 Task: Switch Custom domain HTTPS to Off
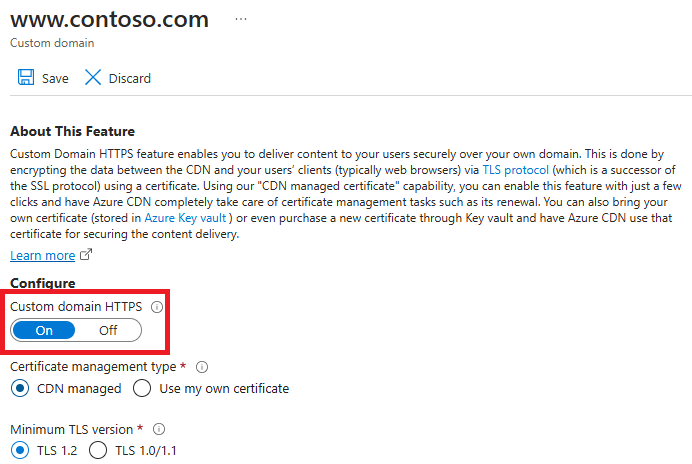(108, 330)
